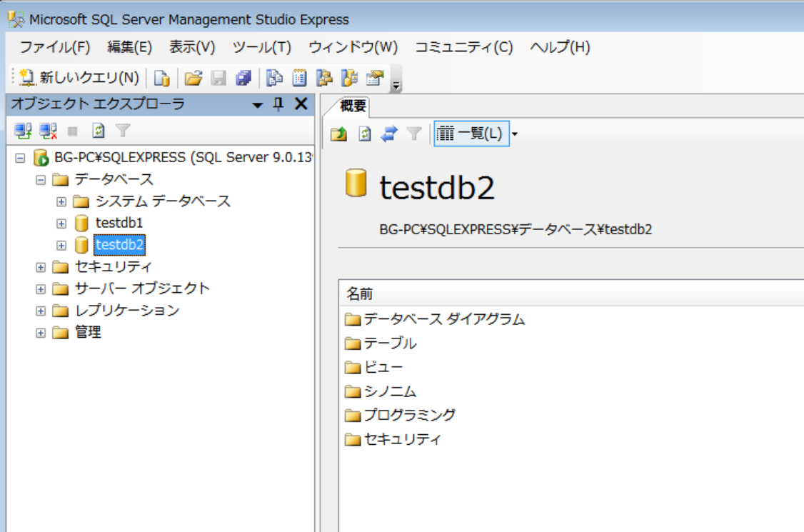
Task: Click the Stop square icon in Object Explorer
Action: click(73, 131)
